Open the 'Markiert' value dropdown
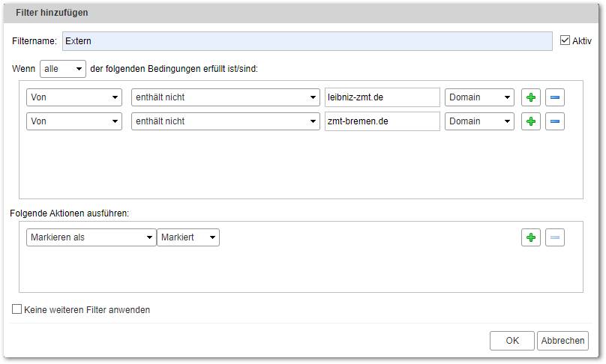Screen dimensions: 606x364 coord(188,237)
